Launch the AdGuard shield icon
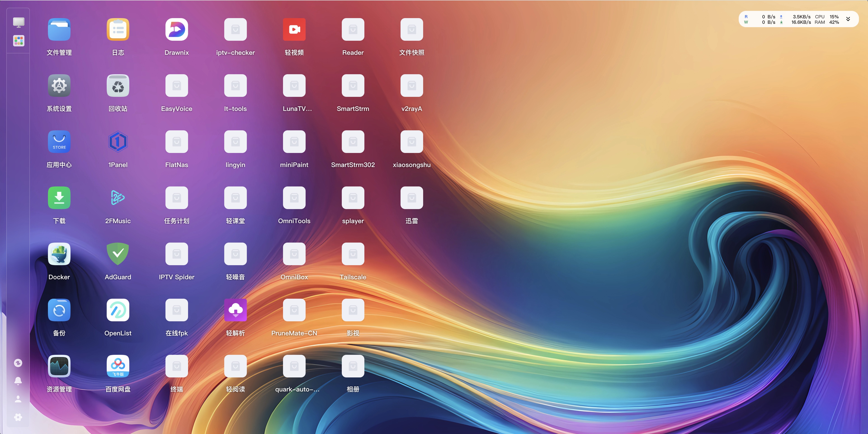The width and height of the screenshot is (868, 434). point(118,254)
